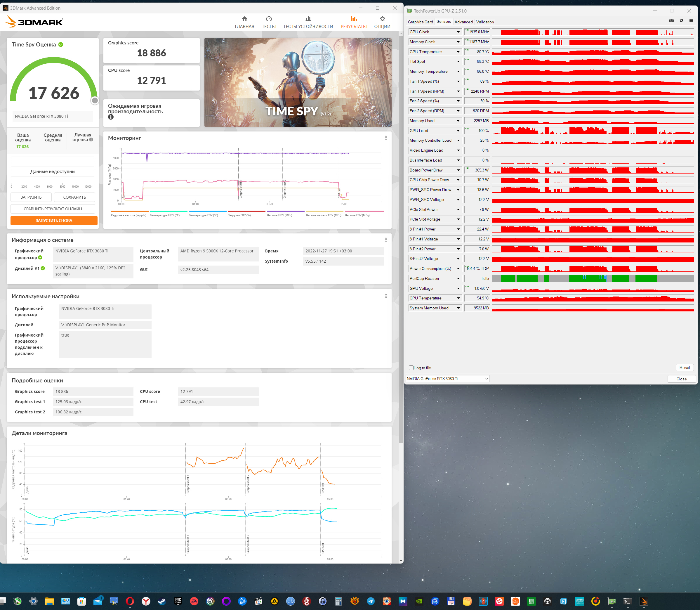Click the GPU-Z screenshot camera icon
Image resolution: width=700 pixels, height=610 pixels.
pos(671,21)
